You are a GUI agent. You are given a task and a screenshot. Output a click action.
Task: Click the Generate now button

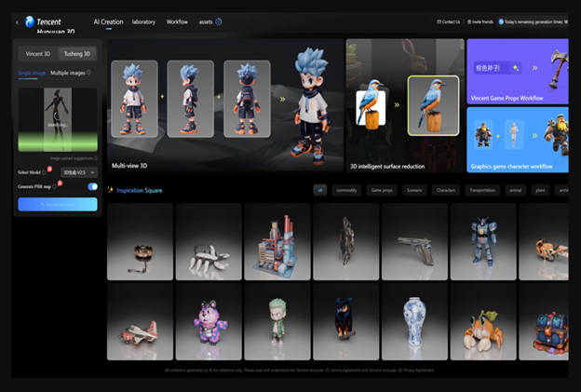pos(57,204)
